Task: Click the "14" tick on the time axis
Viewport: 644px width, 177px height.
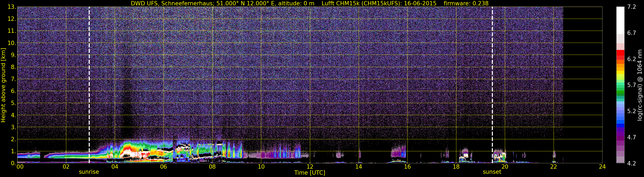Action: coord(358,167)
